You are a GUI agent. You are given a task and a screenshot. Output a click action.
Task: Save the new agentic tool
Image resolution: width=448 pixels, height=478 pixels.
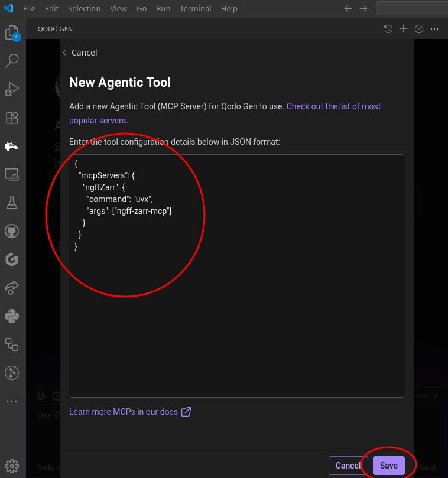tap(388, 466)
